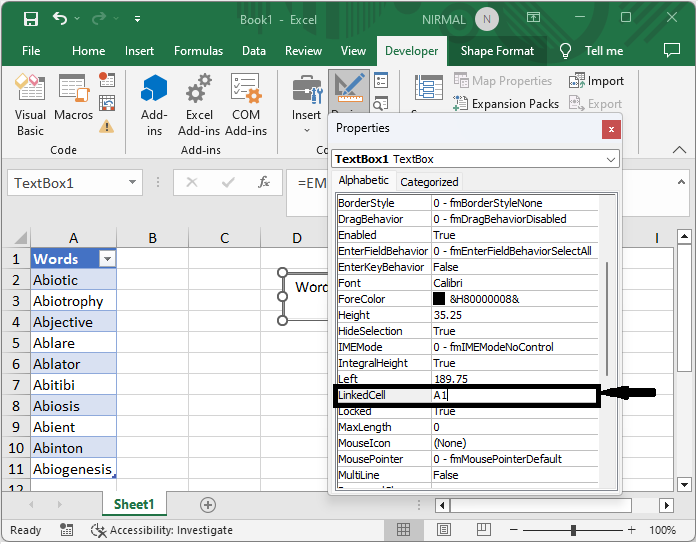The image size is (698, 544).
Task: Switch to the Data tab
Action: click(x=254, y=51)
